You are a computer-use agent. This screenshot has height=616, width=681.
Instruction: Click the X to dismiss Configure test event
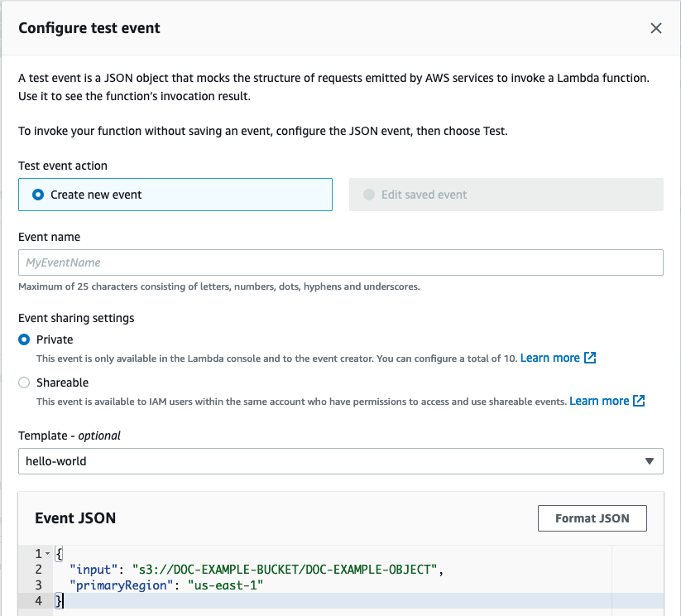point(656,27)
